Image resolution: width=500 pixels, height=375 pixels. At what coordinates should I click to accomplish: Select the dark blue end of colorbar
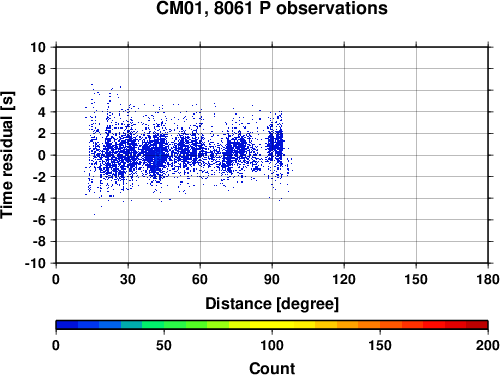(x=67, y=325)
